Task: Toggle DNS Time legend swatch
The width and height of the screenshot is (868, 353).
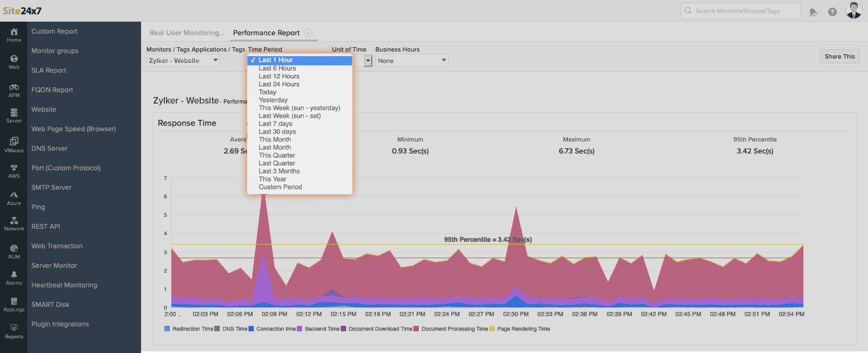Action: tap(217, 329)
